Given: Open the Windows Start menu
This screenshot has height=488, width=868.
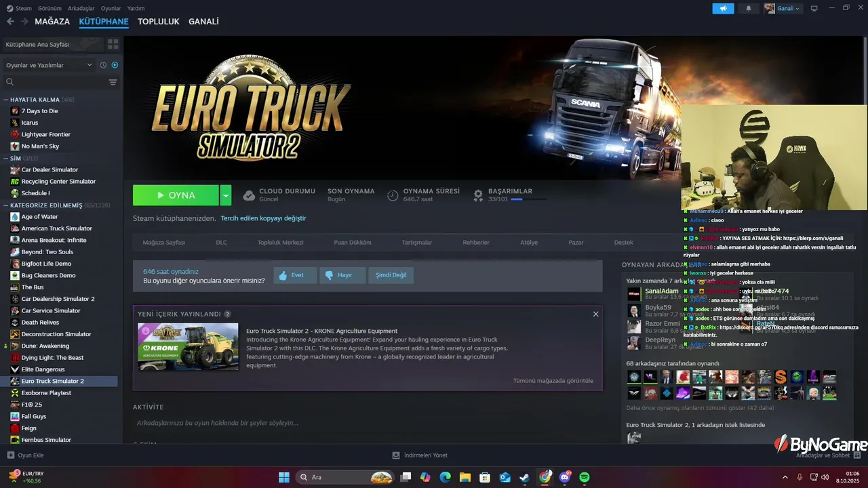Looking at the screenshot, I should click(284, 477).
